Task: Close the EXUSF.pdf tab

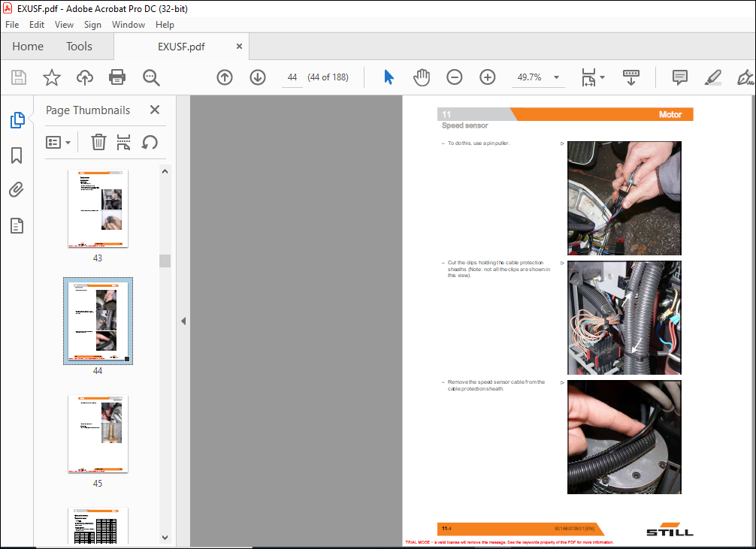Action: pyautogui.click(x=239, y=47)
